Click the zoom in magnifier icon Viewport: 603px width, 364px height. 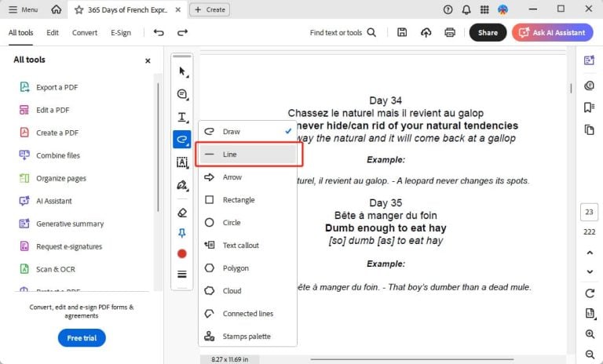point(590,334)
